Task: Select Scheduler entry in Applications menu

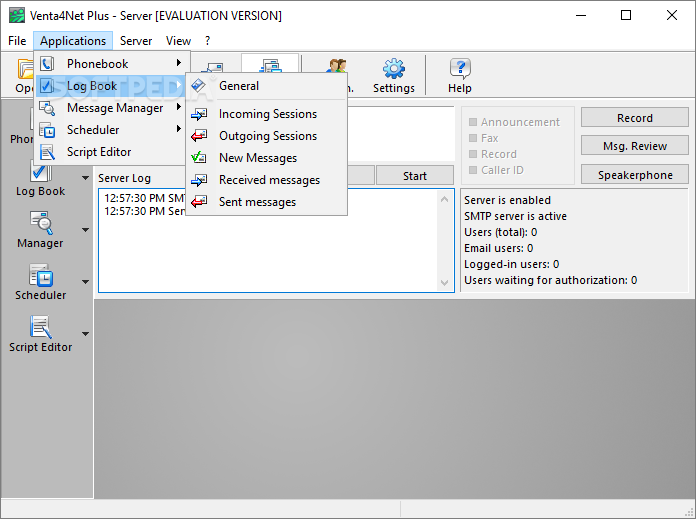Action: coord(112,130)
